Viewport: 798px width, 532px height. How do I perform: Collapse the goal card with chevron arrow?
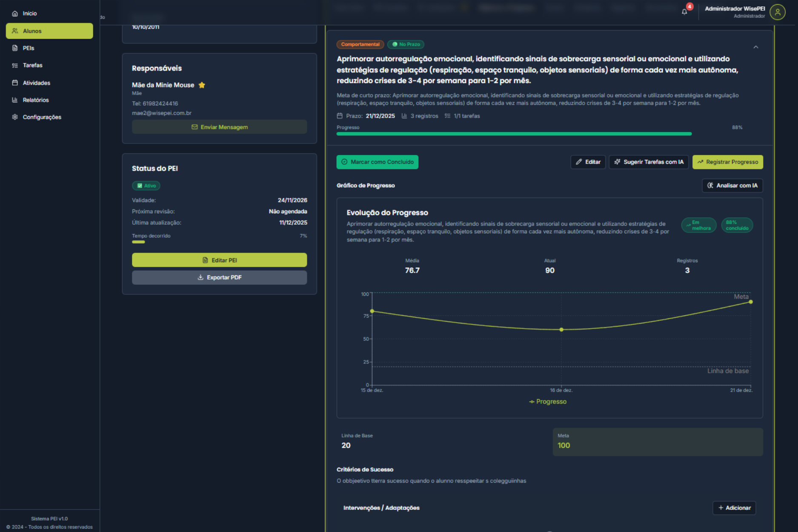tap(755, 47)
